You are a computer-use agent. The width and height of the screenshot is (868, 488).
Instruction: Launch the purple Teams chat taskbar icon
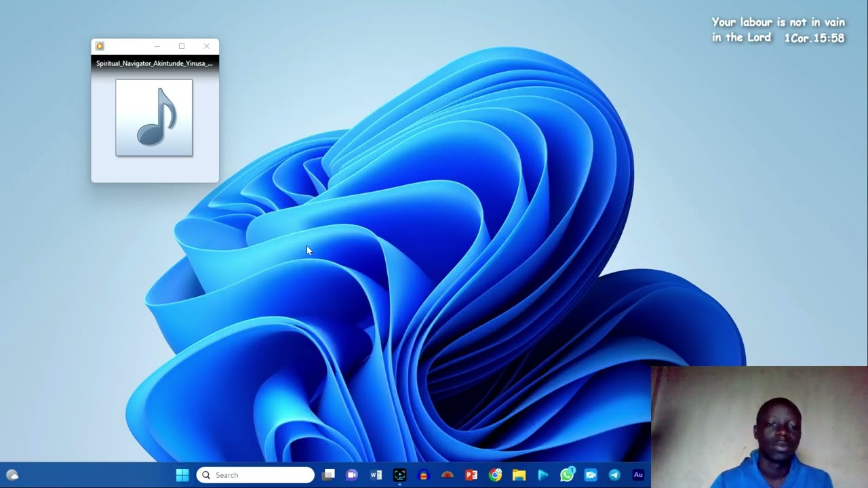click(352, 475)
